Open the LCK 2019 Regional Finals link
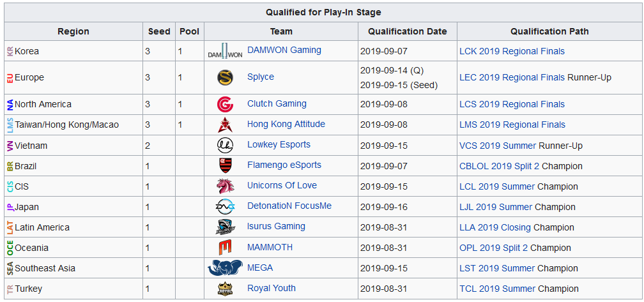The image size is (644, 302). tap(512, 51)
